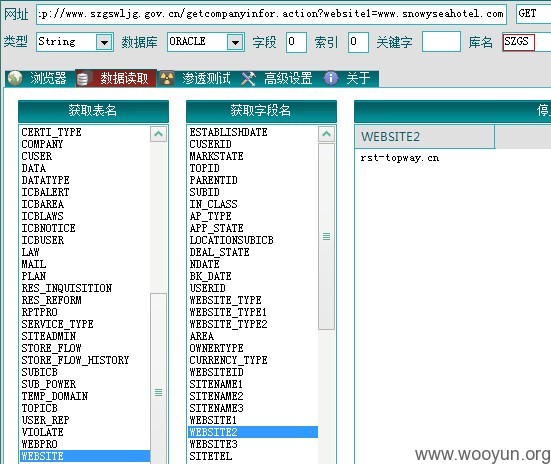Screen dimensions: 551x464
Task: Select field CURRENCY_TYPE
Action: click(228, 360)
